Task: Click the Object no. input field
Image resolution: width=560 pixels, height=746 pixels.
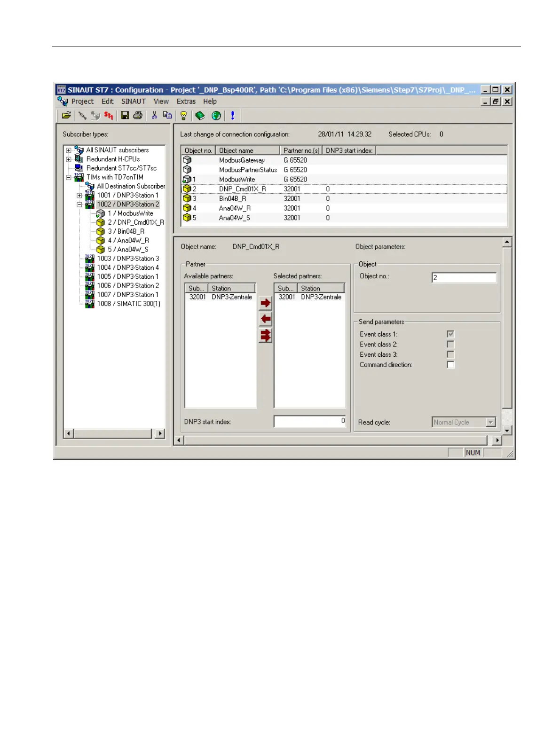Action: [x=464, y=278]
